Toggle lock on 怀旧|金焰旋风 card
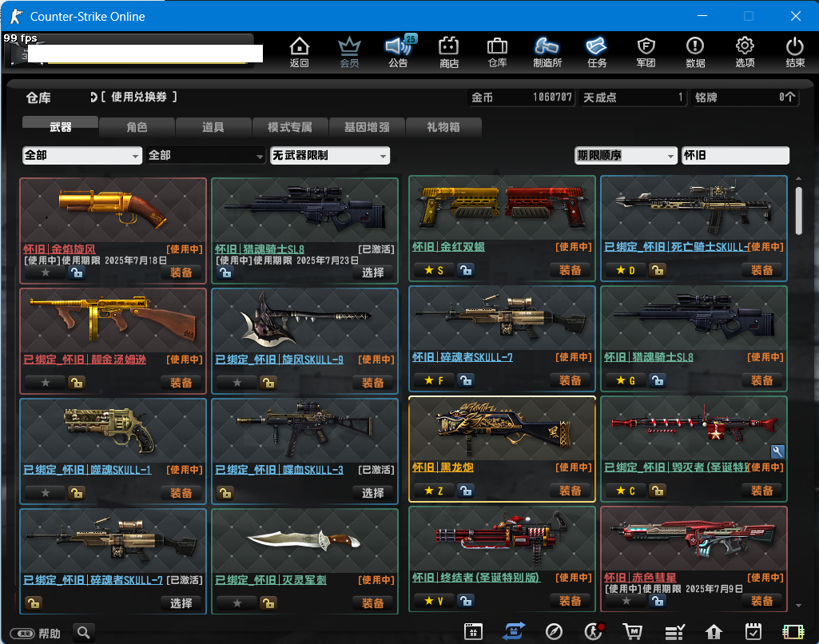 (x=77, y=272)
